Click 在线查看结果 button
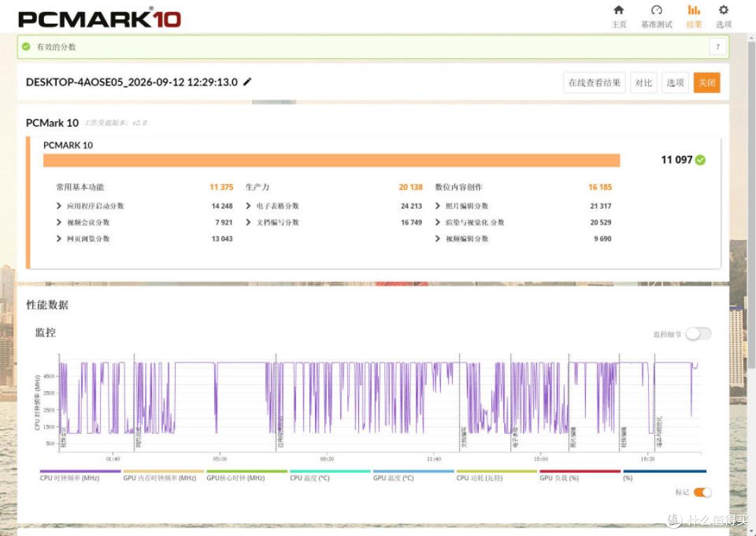This screenshot has width=756, height=536. click(x=594, y=83)
